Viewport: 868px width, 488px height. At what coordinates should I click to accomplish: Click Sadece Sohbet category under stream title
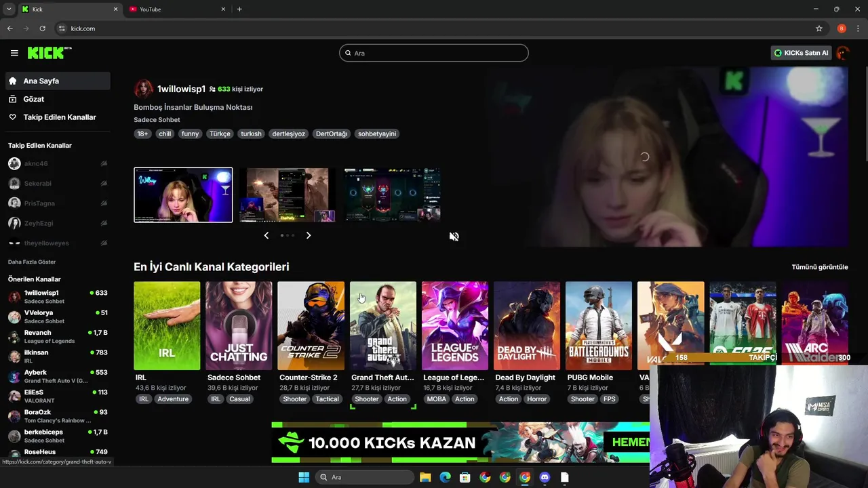tap(157, 120)
